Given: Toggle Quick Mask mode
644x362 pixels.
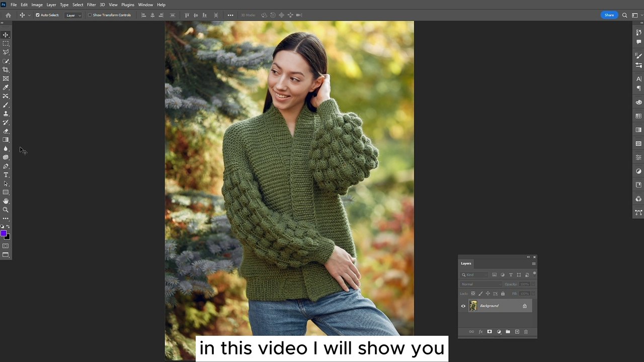Looking at the screenshot, I should click(6, 246).
